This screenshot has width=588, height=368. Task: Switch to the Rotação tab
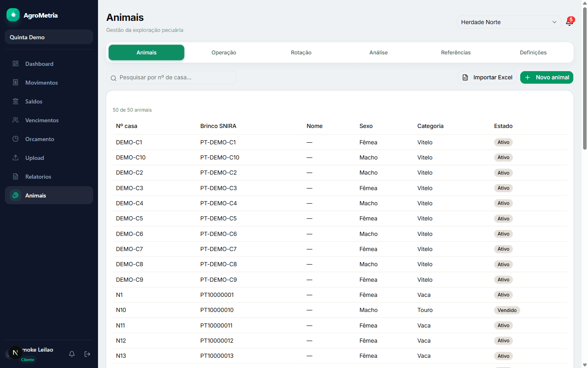click(301, 52)
